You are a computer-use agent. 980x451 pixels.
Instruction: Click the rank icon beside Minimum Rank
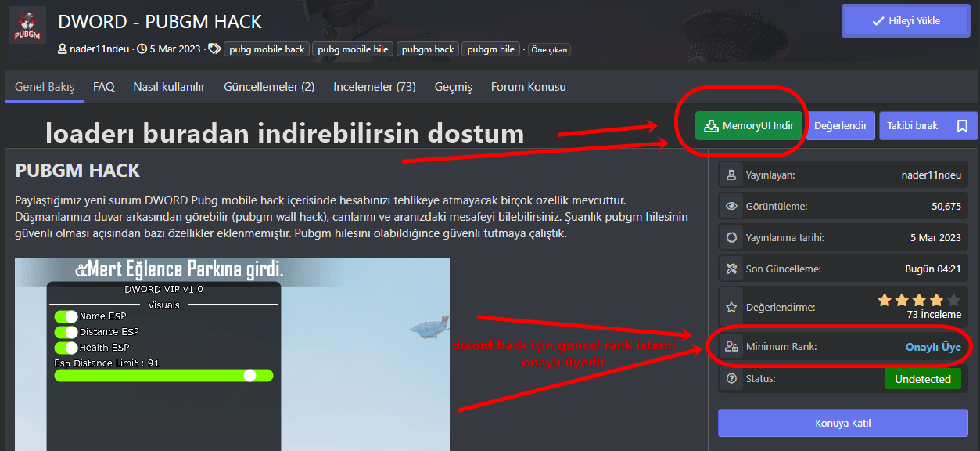(731, 346)
